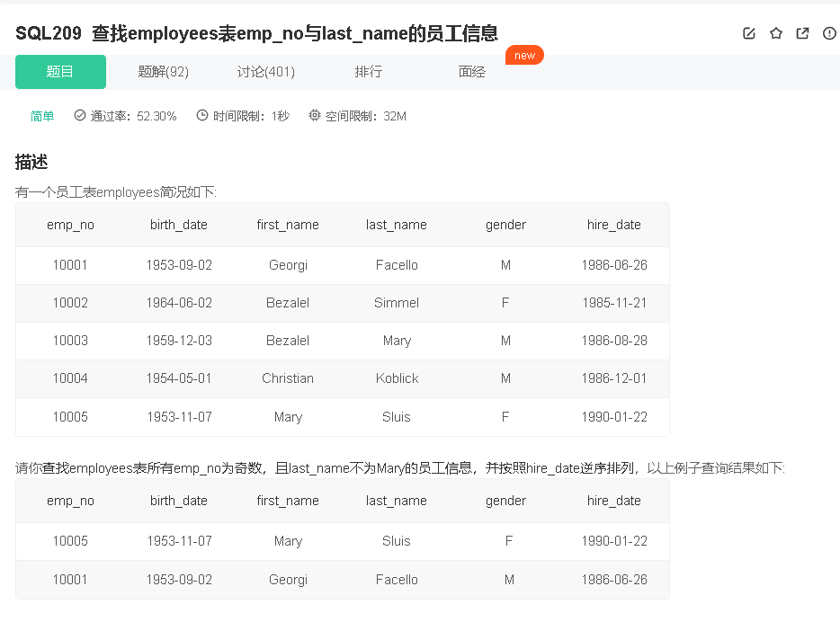Click the 简单 difficulty label
The height and width of the screenshot is (622, 840).
click(x=42, y=116)
